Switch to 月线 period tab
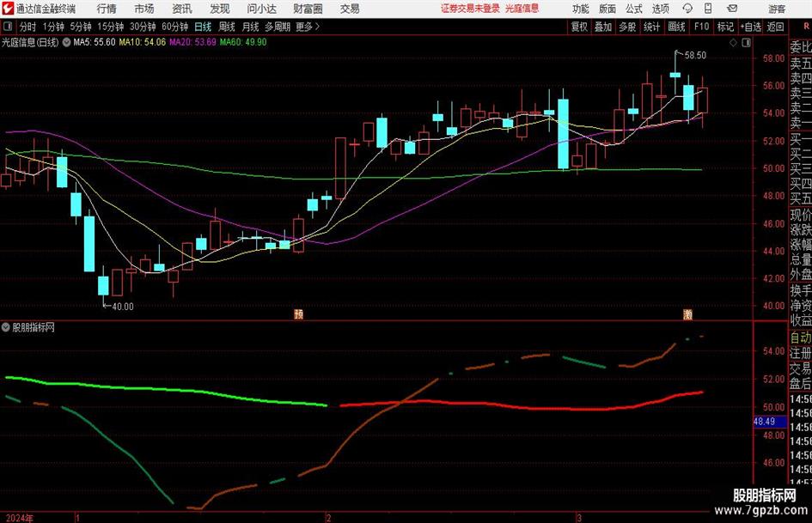This screenshot has width=812, height=523. pos(251,27)
